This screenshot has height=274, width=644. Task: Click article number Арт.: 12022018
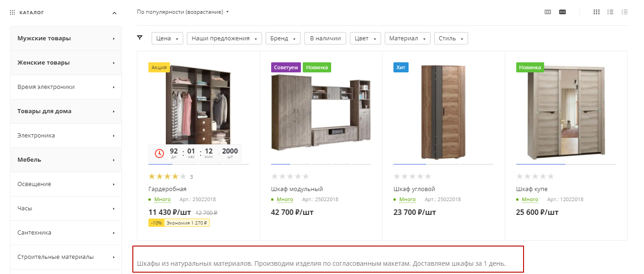(x=565, y=199)
